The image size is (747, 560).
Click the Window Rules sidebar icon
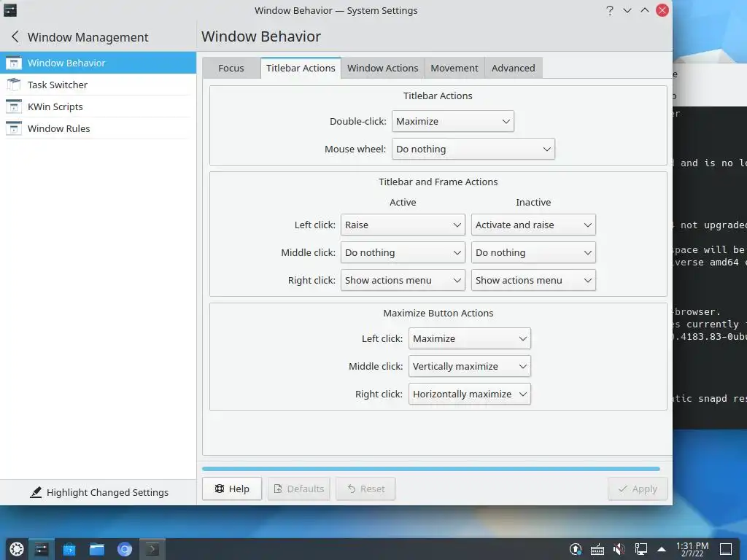(13, 128)
